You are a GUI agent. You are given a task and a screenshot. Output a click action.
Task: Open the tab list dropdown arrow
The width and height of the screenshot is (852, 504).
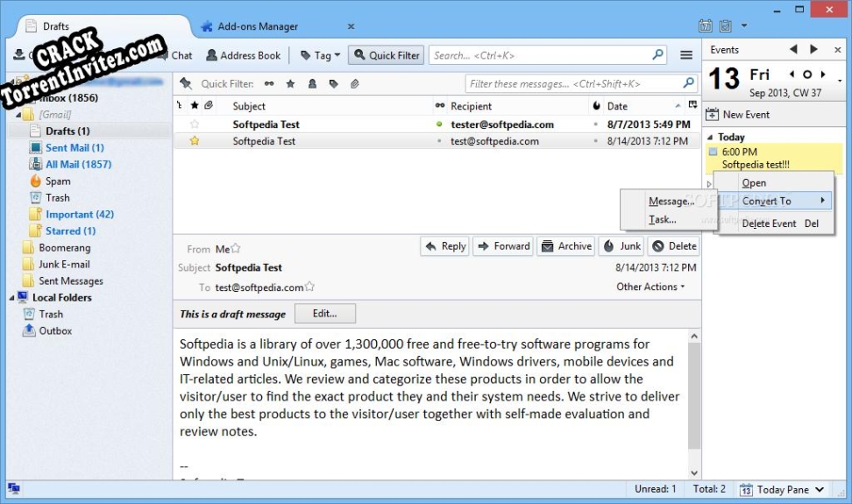tap(744, 25)
